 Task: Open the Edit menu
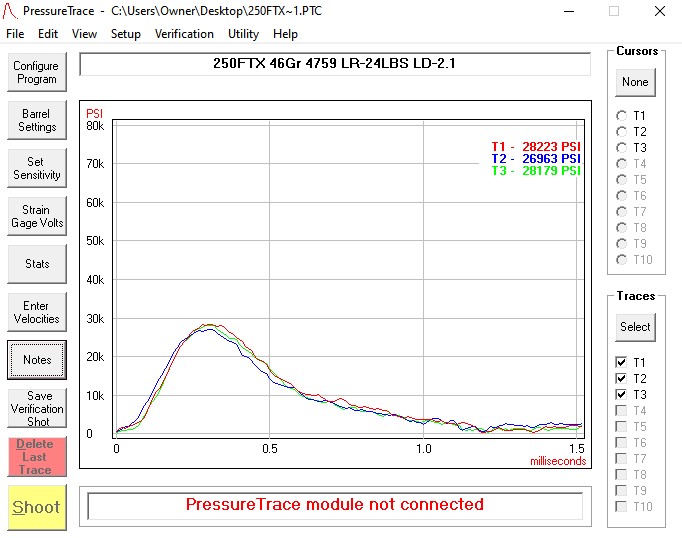(48, 34)
